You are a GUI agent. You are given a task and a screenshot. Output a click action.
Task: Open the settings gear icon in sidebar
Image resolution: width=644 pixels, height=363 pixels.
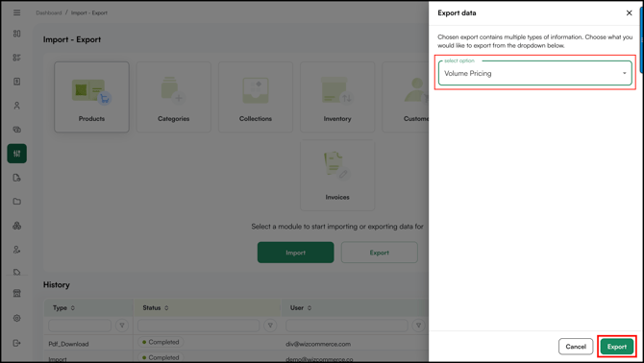[x=17, y=318]
